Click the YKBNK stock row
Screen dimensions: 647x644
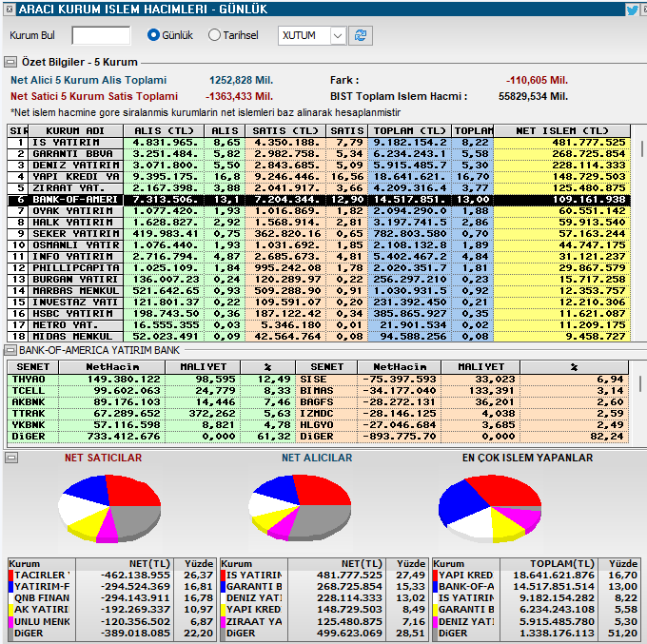(x=151, y=425)
